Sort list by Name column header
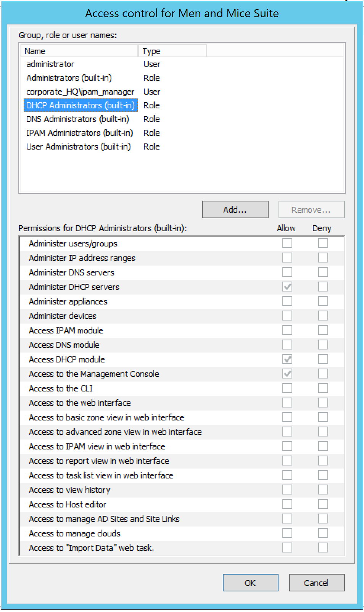 pyautogui.click(x=79, y=51)
